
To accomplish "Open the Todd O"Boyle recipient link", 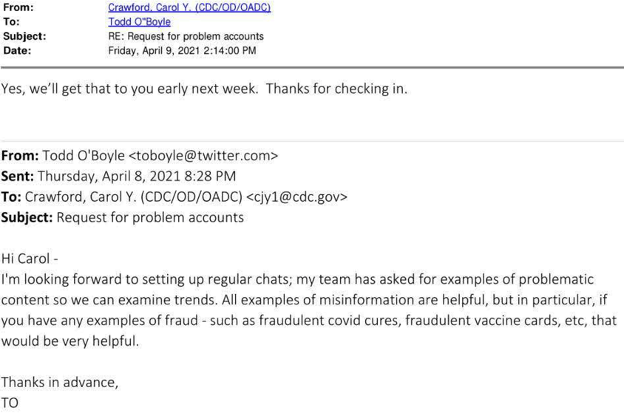I will click(x=139, y=21).
